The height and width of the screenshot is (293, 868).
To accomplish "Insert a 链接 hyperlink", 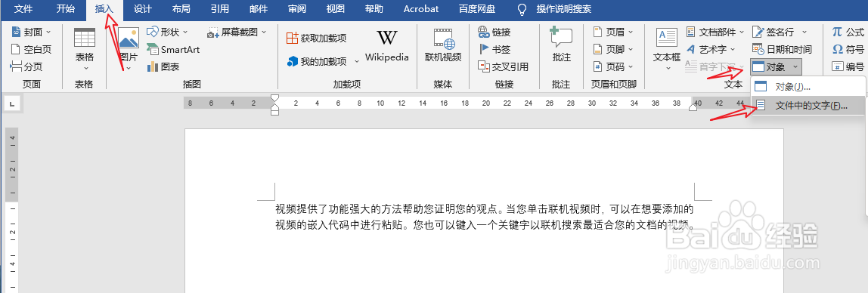I will 494,32.
